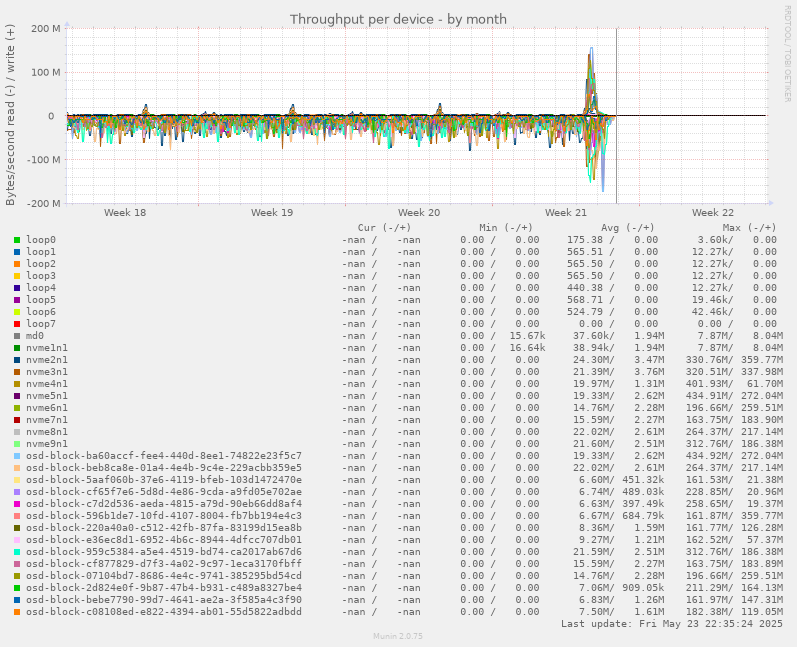Select the loop4 legend label
Image resolution: width=797 pixels, height=647 pixels.
tap(41, 288)
